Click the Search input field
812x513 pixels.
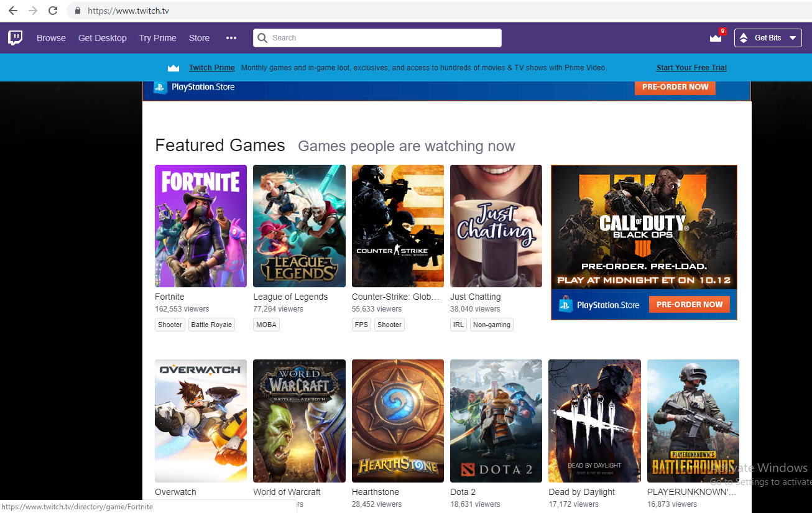(x=377, y=38)
